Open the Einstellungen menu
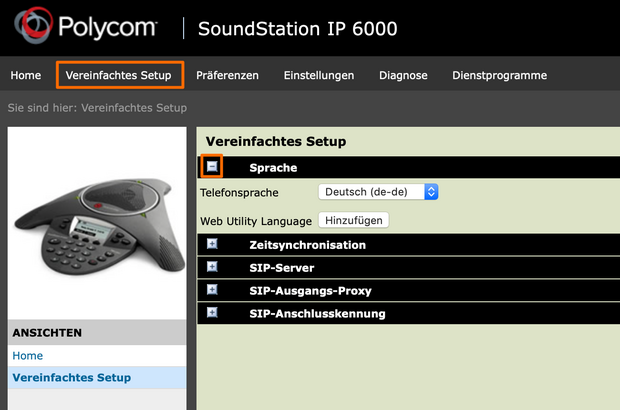 point(319,75)
